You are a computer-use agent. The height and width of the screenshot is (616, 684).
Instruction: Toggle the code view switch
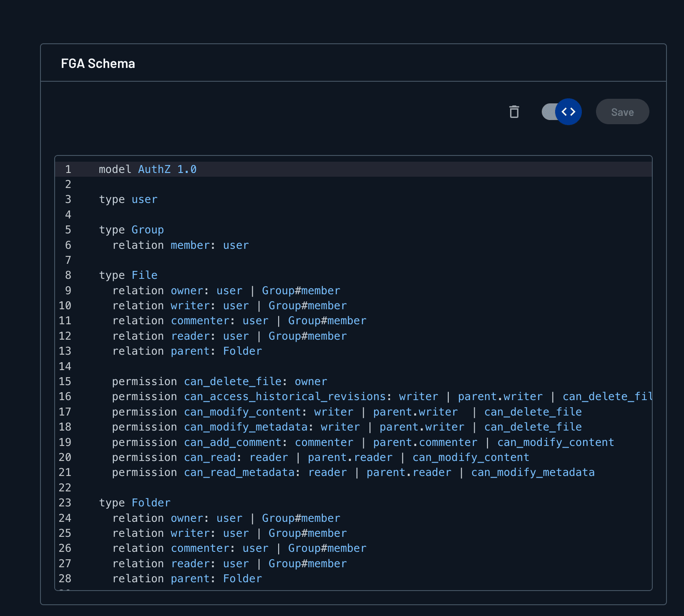coord(561,112)
